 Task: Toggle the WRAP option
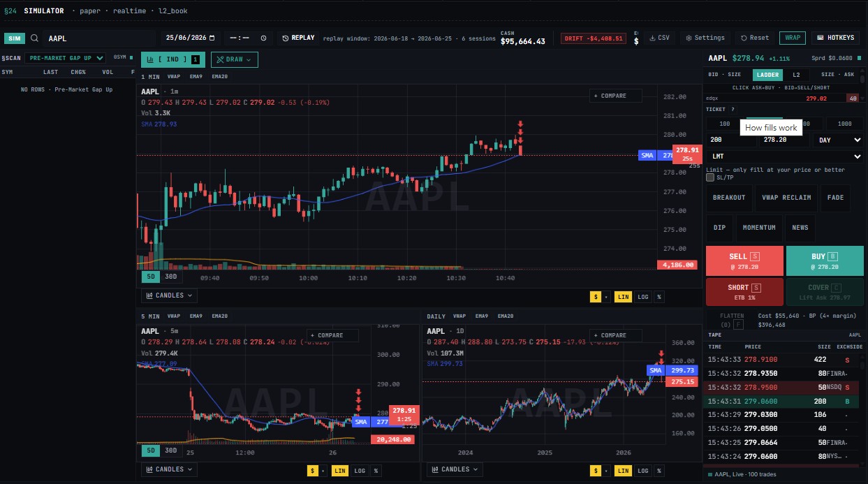pyautogui.click(x=793, y=38)
